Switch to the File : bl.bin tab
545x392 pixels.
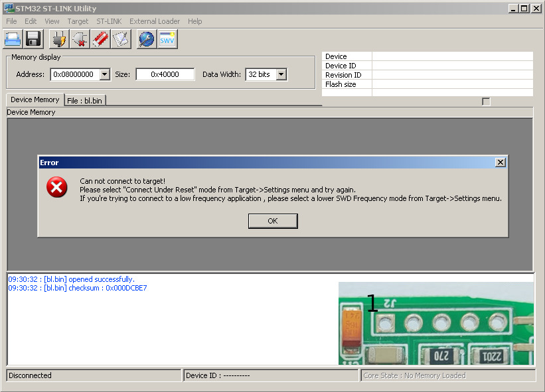coord(85,101)
